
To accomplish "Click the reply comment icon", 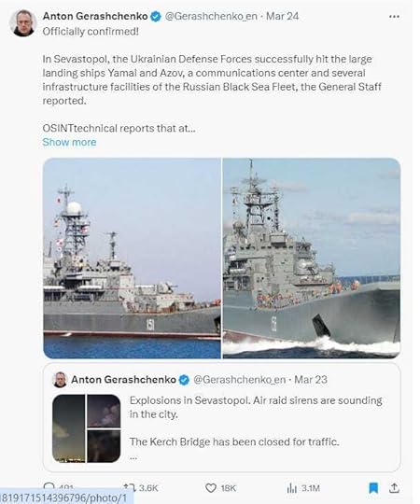I will [x=49, y=487].
